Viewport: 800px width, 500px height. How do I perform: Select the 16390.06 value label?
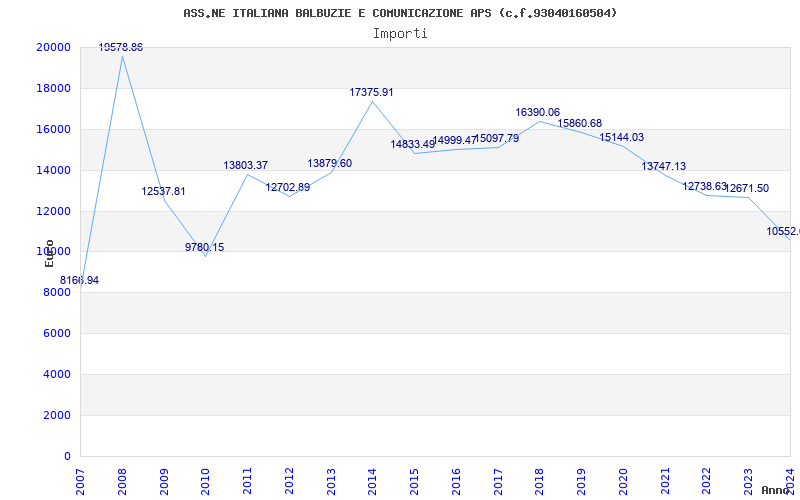tap(537, 112)
